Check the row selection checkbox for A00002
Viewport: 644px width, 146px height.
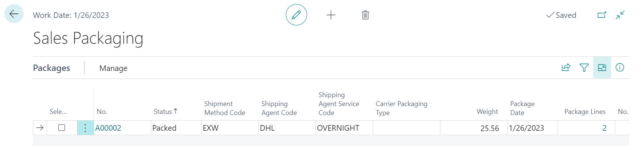(x=62, y=128)
